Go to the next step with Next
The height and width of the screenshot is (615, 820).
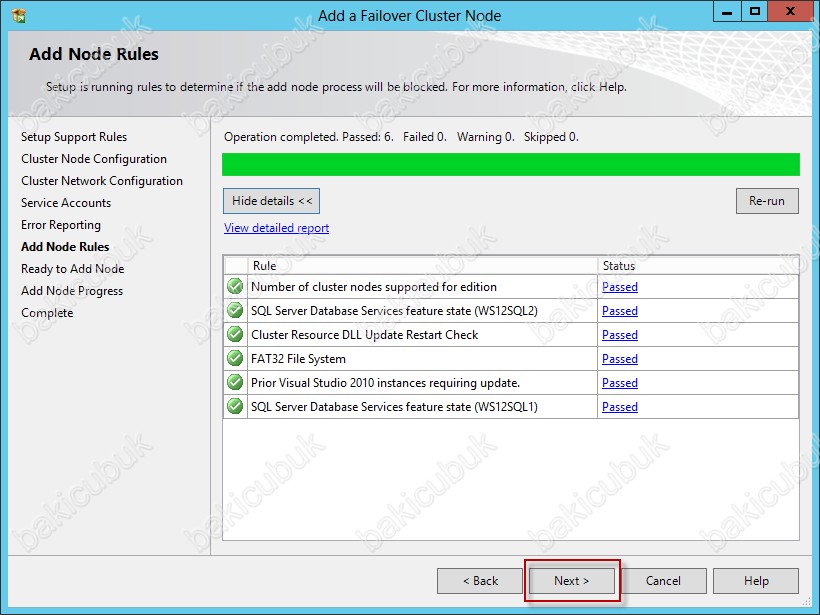pos(572,581)
